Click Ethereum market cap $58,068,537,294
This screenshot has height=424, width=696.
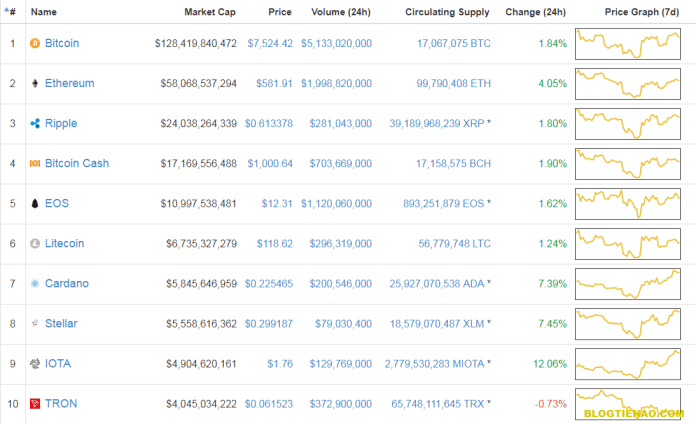pos(198,83)
